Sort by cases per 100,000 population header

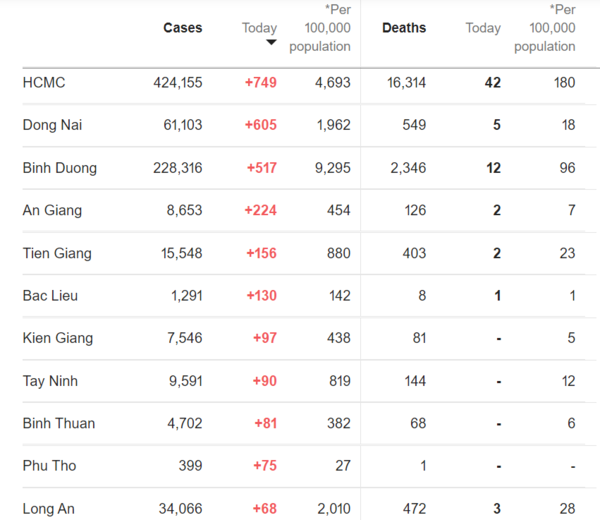[320, 28]
